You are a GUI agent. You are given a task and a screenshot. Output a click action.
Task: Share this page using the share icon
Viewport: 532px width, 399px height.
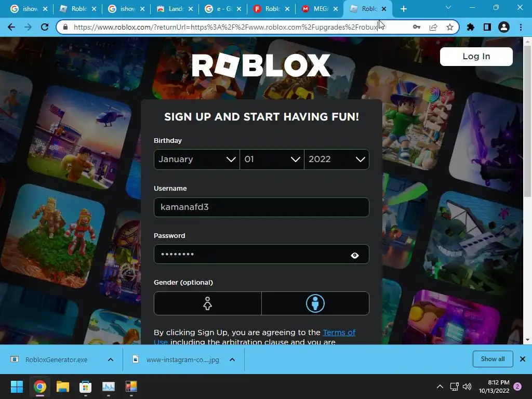point(433,27)
